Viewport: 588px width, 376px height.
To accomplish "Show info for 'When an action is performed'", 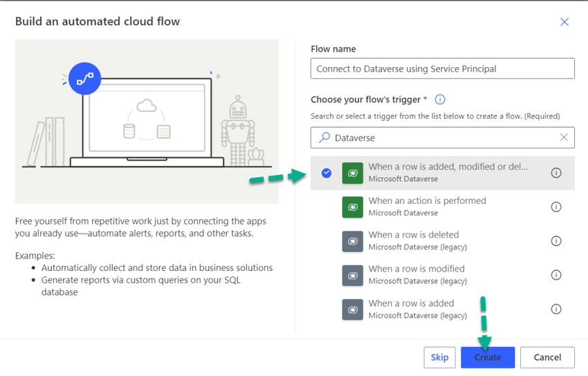I will click(x=555, y=207).
